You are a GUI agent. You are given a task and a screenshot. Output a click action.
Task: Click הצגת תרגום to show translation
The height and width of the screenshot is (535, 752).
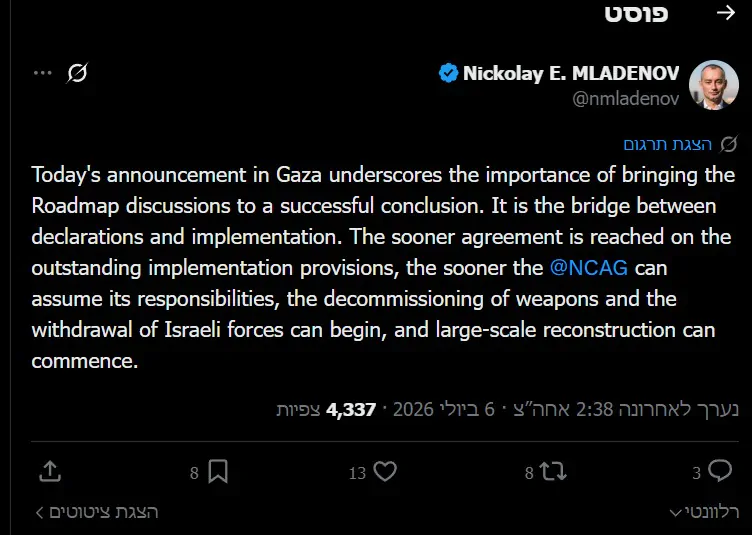(x=667, y=144)
